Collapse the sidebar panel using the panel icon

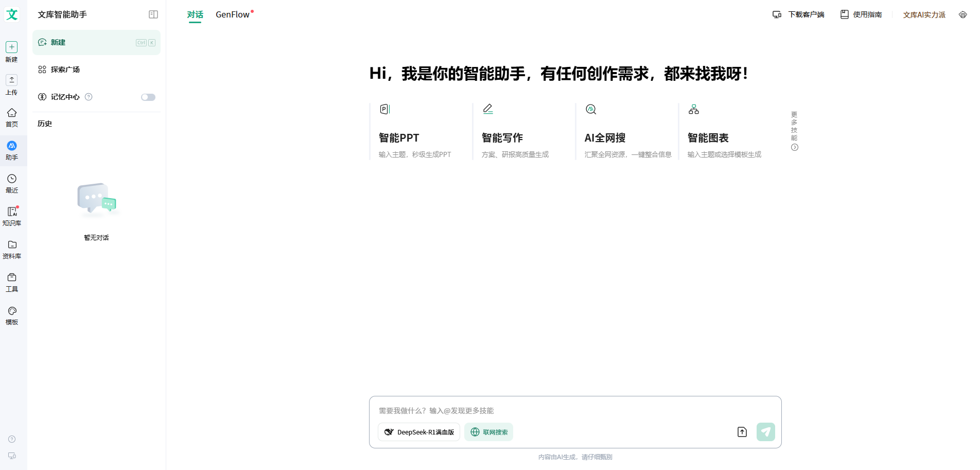tap(153, 14)
